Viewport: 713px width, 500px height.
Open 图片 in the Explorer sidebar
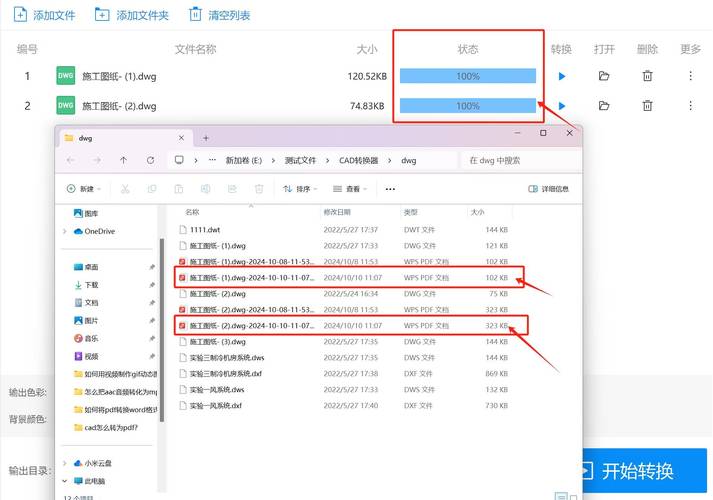click(86, 320)
